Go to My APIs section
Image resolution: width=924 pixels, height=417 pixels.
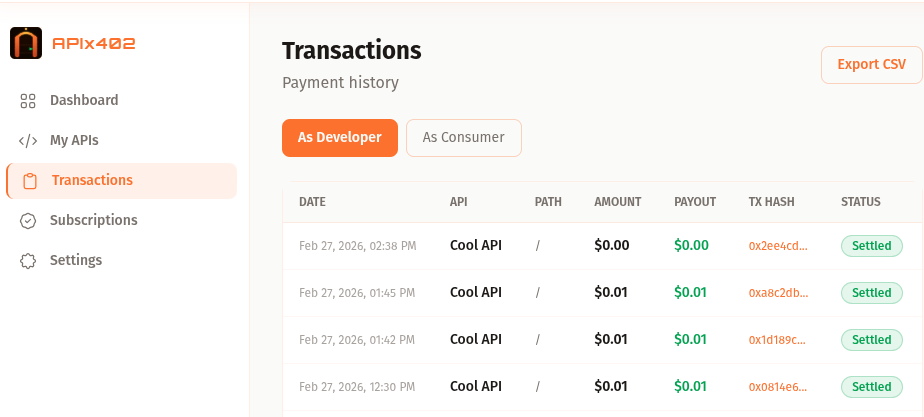[74, 140]
